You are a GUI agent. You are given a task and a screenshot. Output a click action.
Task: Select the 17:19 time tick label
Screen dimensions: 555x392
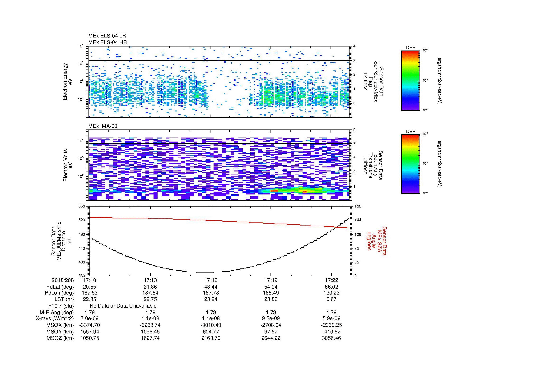[271, 280]
